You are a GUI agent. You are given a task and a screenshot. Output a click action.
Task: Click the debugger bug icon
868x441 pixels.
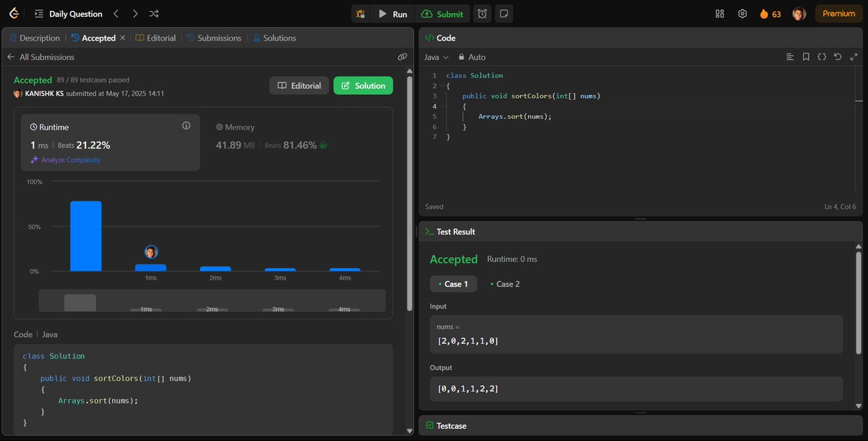click(x=361, y=14)
